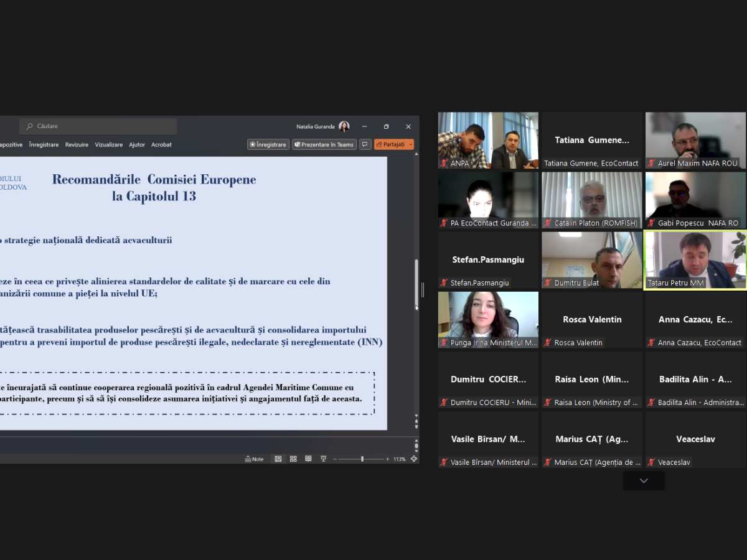Screen dimensions: 747x560
Task: Adjust the zoom slider handle in the status bar
Action: click(362, 459)
